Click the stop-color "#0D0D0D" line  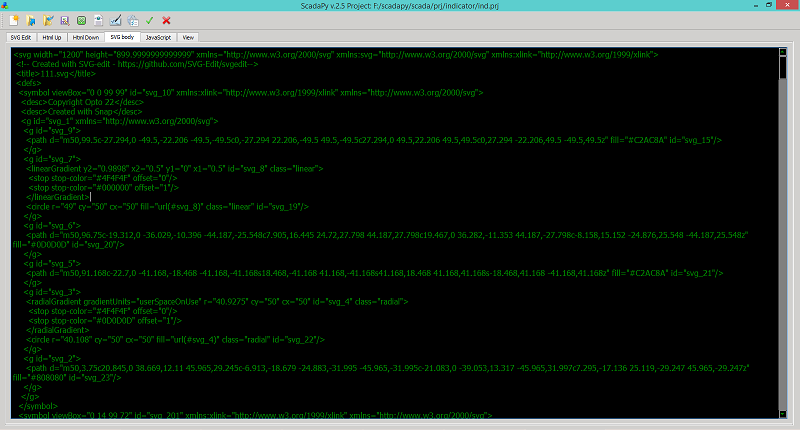[105, 321]
